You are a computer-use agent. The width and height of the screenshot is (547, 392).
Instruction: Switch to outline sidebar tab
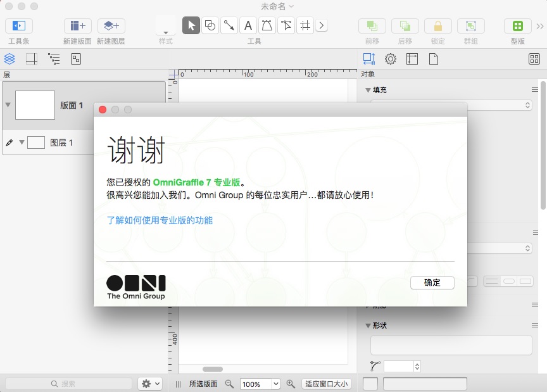tap(54, 59)
